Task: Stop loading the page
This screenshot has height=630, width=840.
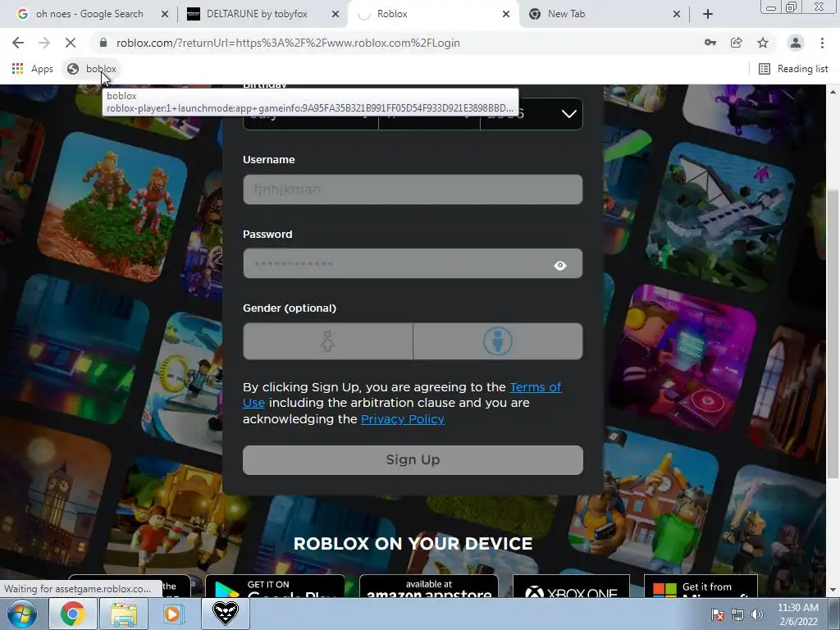Action: 71,43
